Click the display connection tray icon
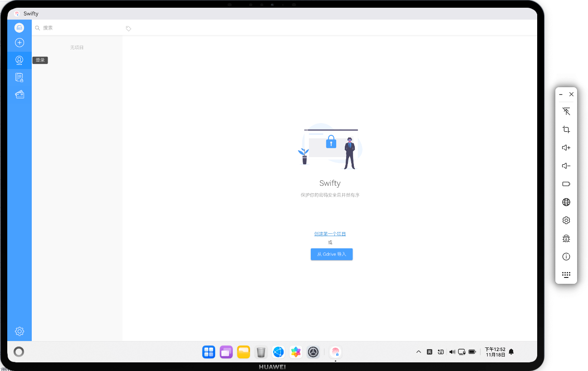 pos(462,351)
